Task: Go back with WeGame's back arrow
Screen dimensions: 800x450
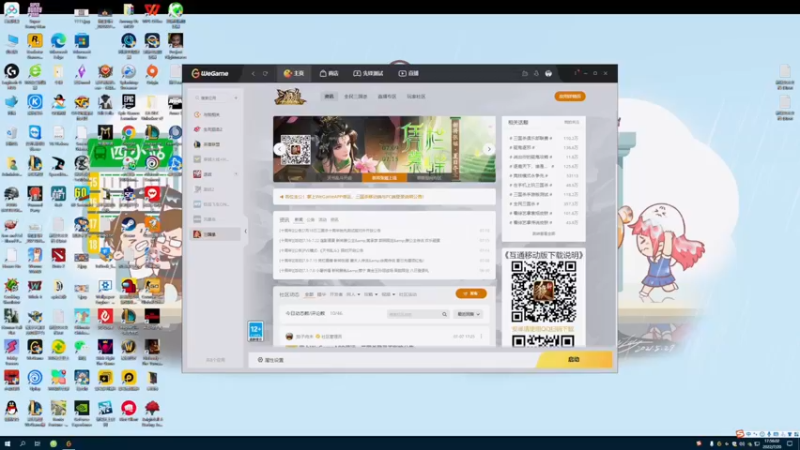Action: pos(254,73)
